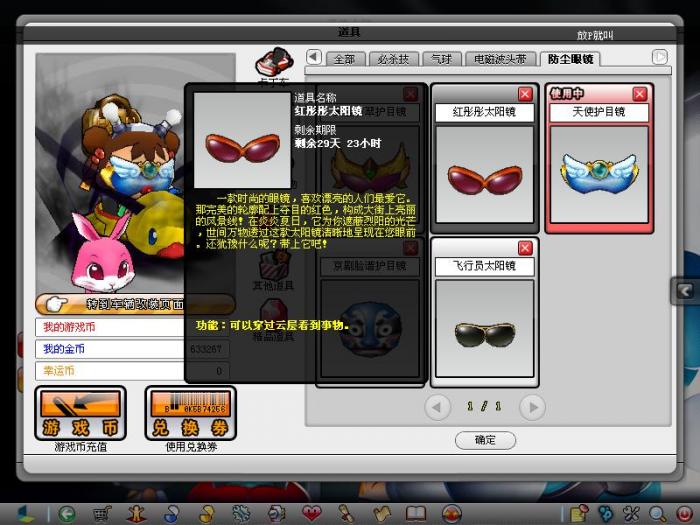Select the red kart category icon
Viewport: 700px width, 525px height.
[275, 62]
